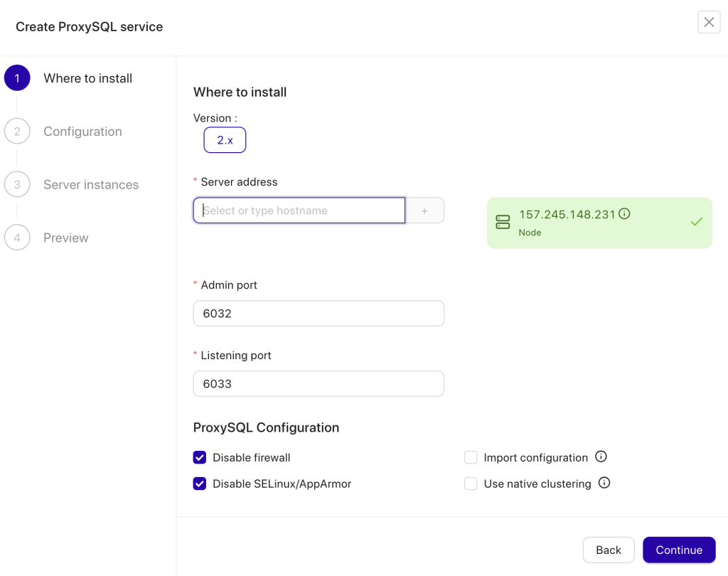The image size is (728, 576).
Task: Click the info icon next to Import configuration
Action: point(601,457)
